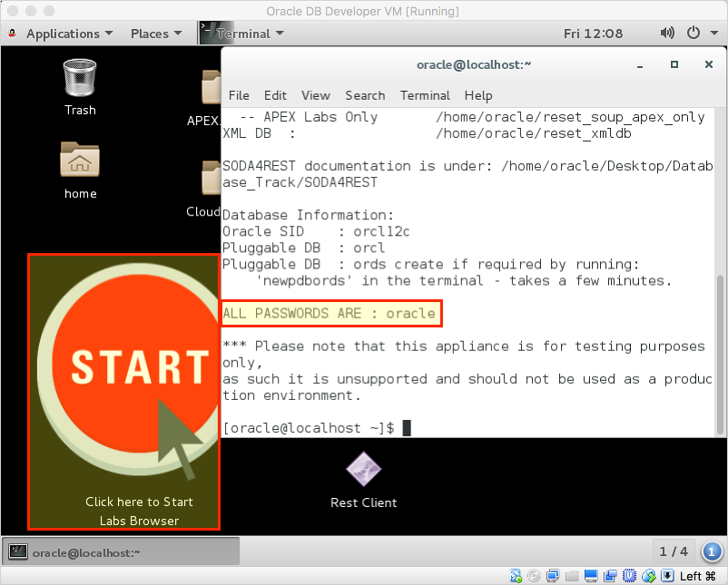Click the 'Oracle SID : orcl12c' line
Viewport: 728px width, 585px height.
coord(316,231)
